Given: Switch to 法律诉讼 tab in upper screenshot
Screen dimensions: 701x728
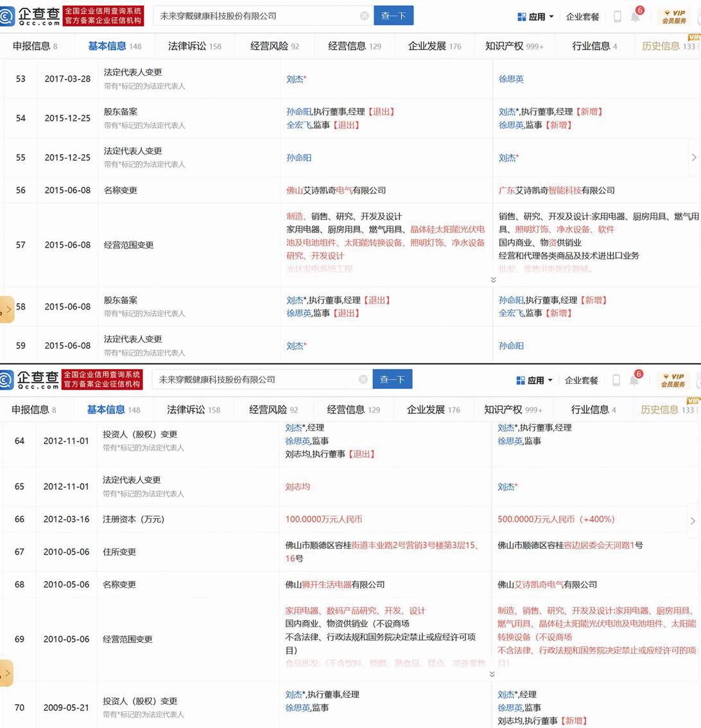Looking at the screenshot, I should click(195, 46).
